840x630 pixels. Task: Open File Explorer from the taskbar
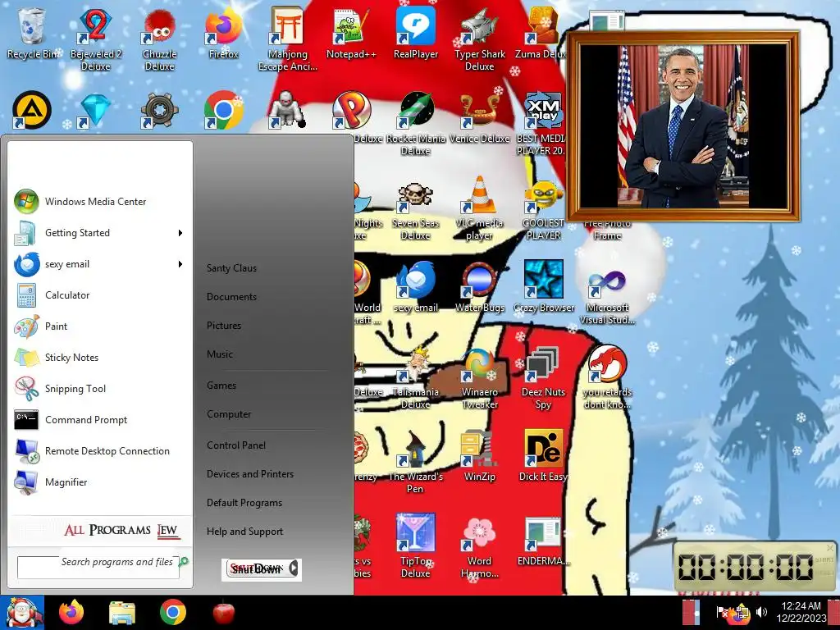[122, 613]
